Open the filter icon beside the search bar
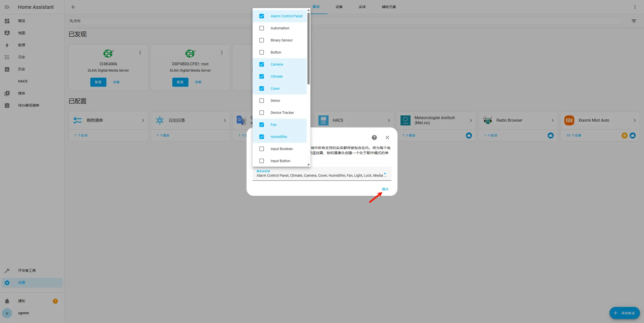The height and width of the screenshot is (323, 644). (634, 21)
